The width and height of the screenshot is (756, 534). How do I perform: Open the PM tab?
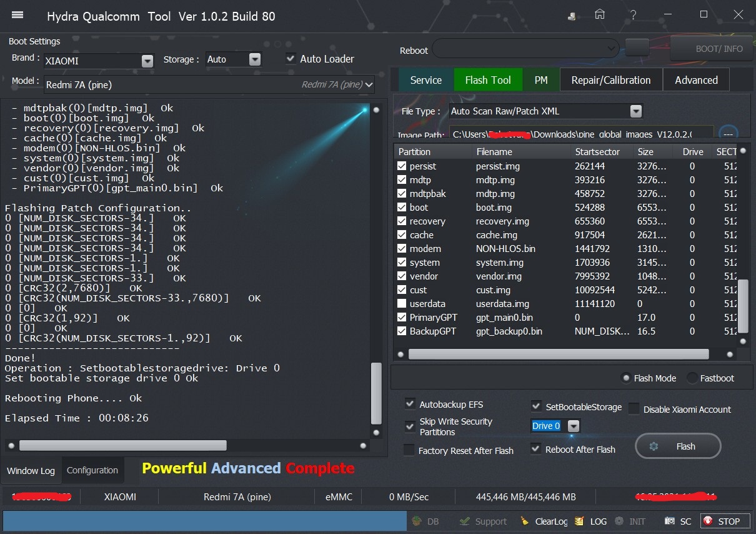pyautogui.click(x=541, y=80)
